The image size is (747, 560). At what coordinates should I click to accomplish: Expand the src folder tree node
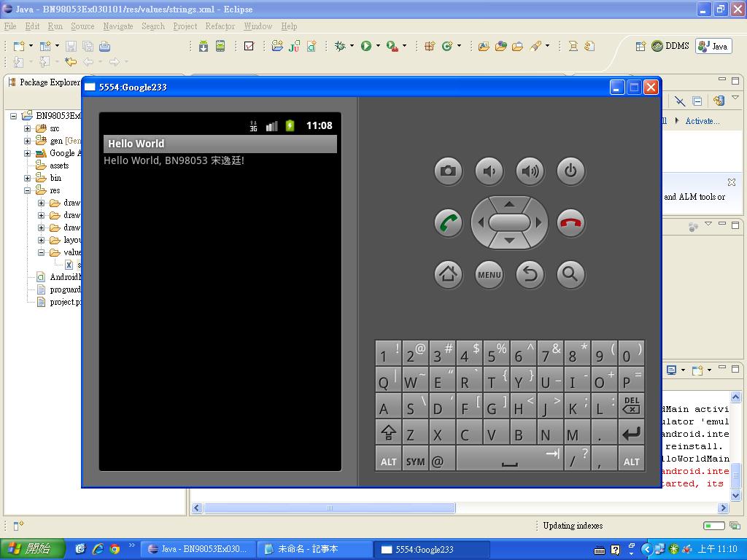tap(28, 128)
